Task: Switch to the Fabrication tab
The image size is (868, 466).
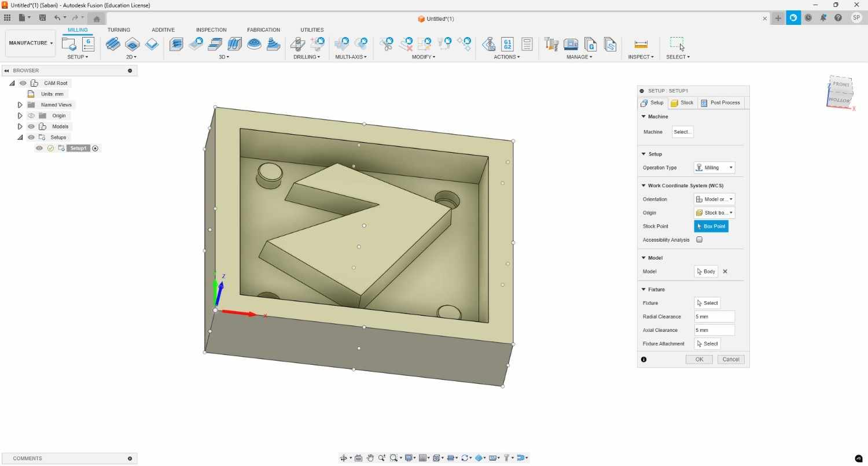Action: click(263, 30)
